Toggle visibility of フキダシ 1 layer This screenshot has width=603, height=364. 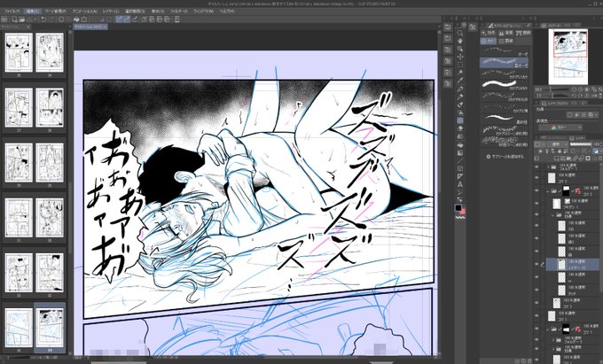pyautogui.click(x=536, y=204)
